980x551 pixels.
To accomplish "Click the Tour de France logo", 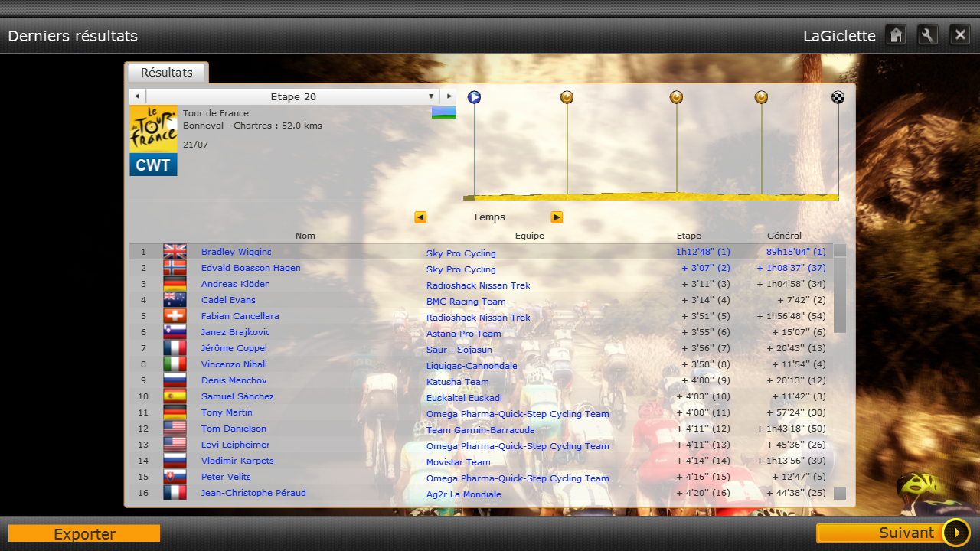I will 153,129.
